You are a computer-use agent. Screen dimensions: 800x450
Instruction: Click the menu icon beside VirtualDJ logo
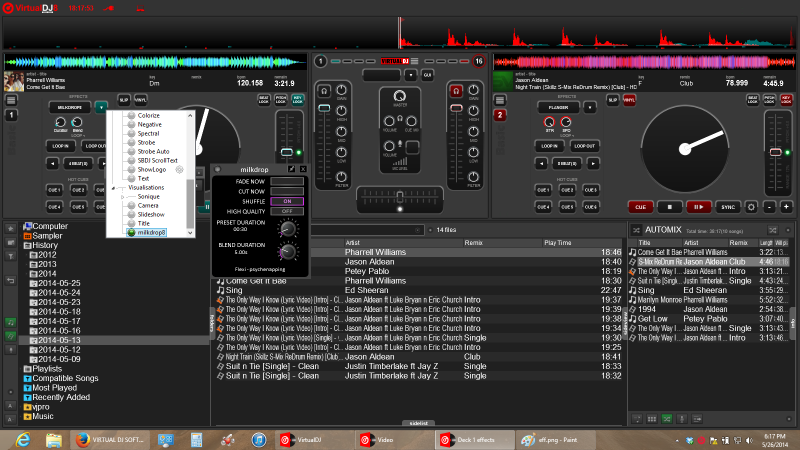point(415,61)
